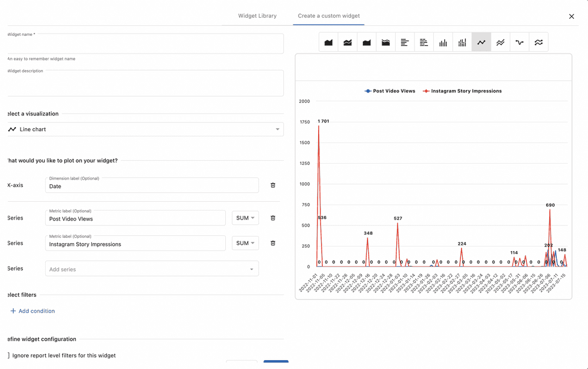
Task: Click into the Widget name field
Action: 145,44
